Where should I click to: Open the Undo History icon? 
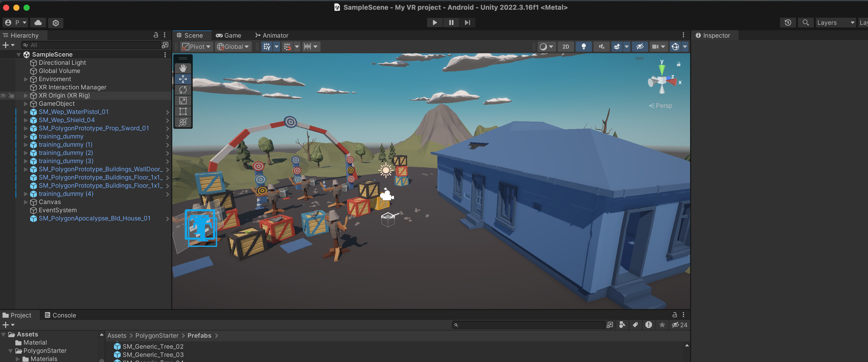click(x=787, y=23)
